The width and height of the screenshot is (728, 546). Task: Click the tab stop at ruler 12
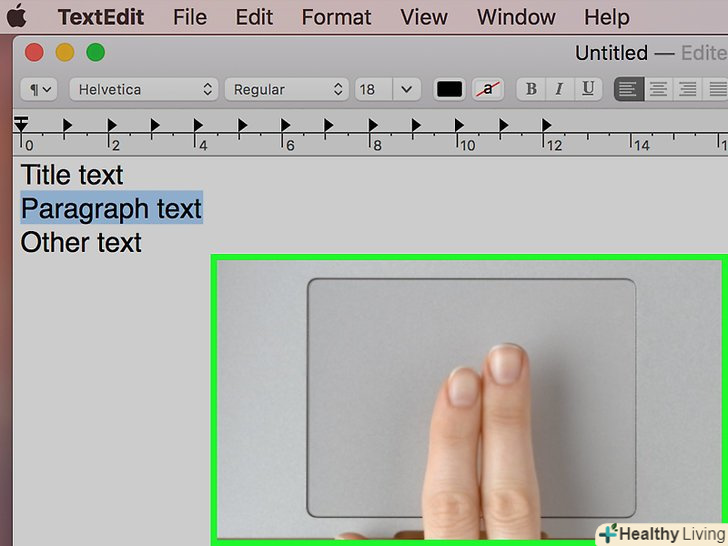(x=546, y=125)
